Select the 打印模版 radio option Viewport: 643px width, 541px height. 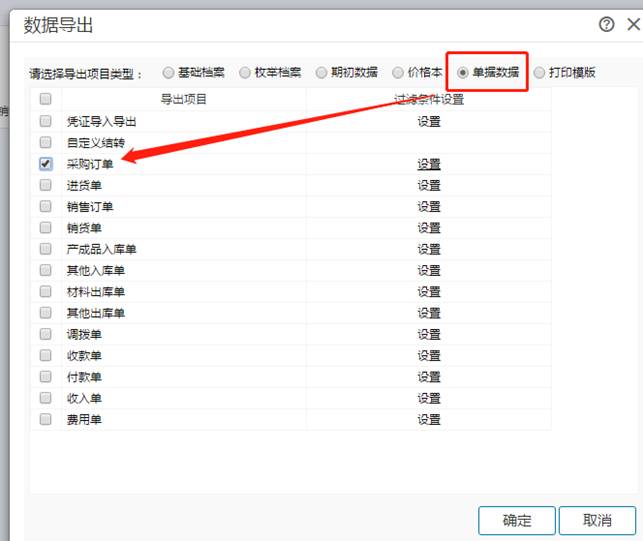click(x=540, y=73)
